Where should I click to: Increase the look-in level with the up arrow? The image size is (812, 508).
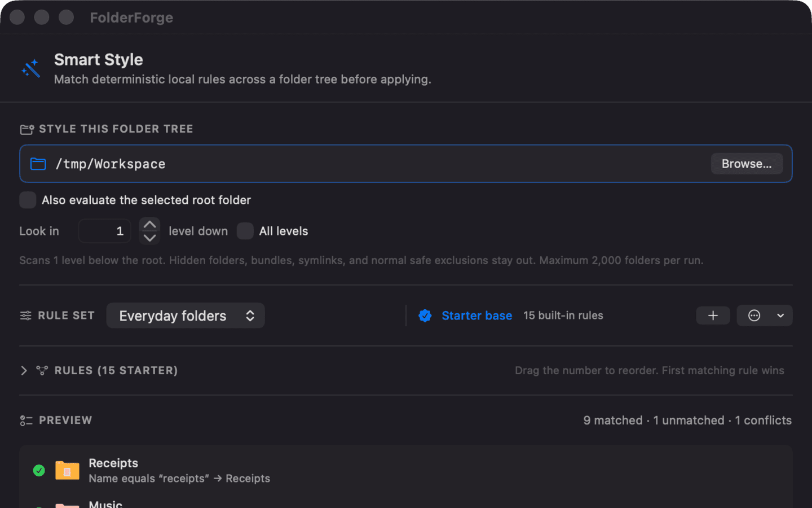(x=149, y=225)
